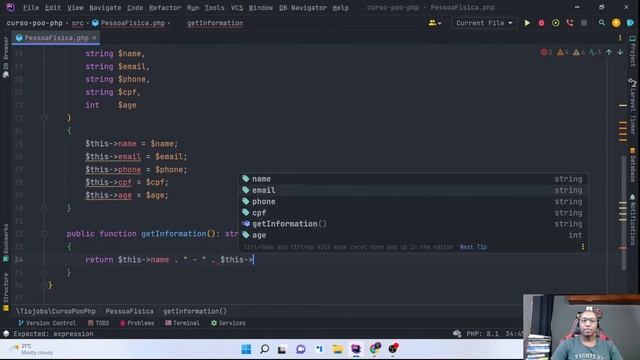This screenshot has width=640, height=360.
Task: Go to next highlighted error arrow
Action: (x=620, y=52)
